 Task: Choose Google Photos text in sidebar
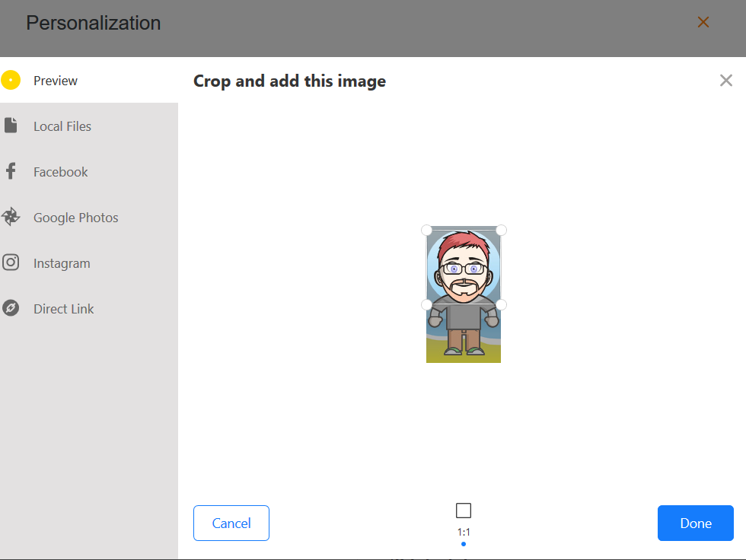76,218
